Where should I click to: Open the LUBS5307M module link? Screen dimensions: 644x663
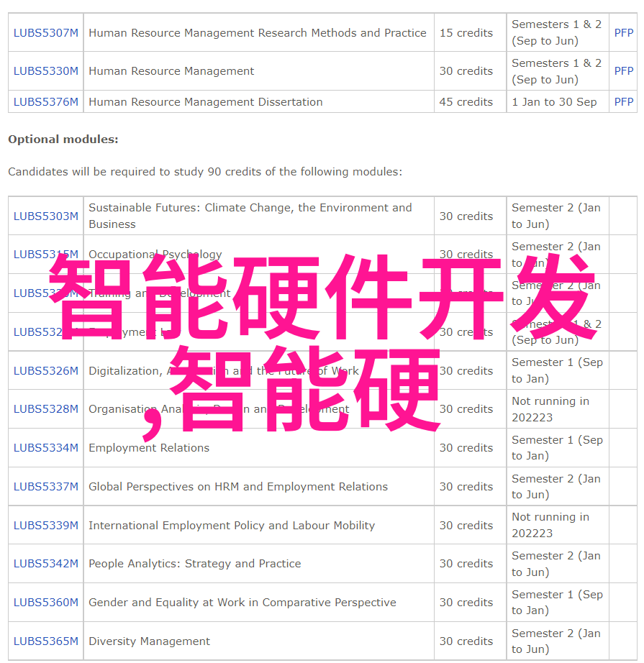tap(46, 32)
